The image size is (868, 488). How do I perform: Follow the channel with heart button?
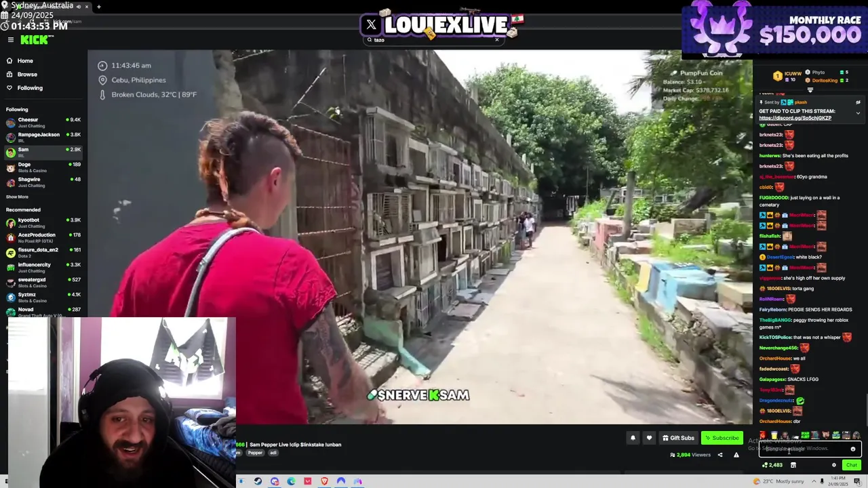pos(649,438)
